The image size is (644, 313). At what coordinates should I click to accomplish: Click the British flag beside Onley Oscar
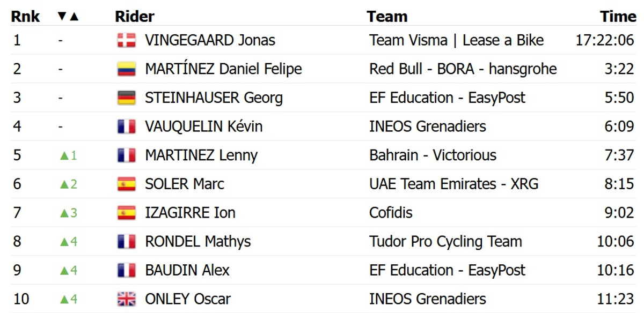[127, 299]
